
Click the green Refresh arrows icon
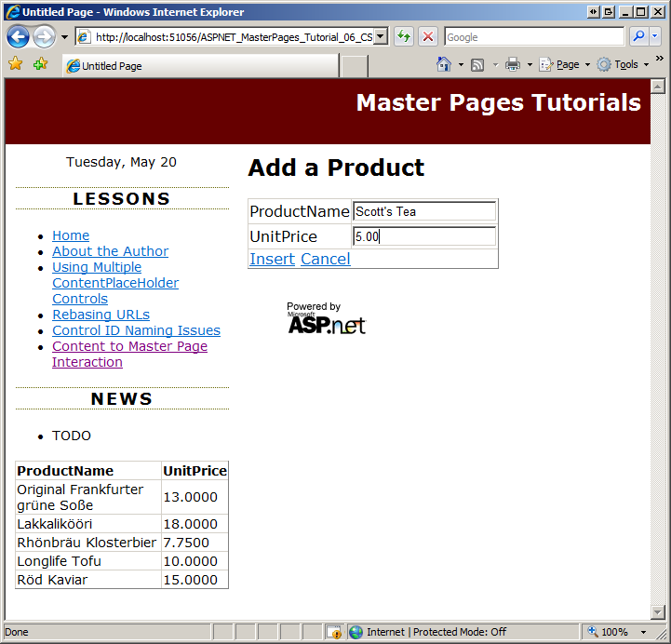pyautogui.click(x=404, y=37)
